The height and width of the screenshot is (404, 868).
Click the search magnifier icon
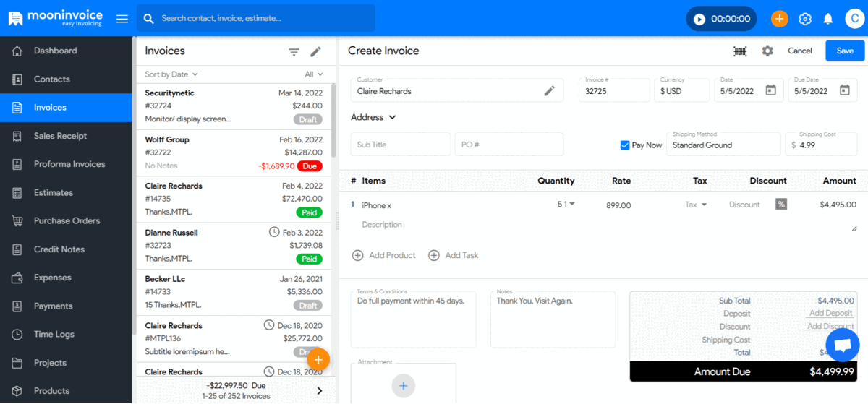tap(148, 19)
